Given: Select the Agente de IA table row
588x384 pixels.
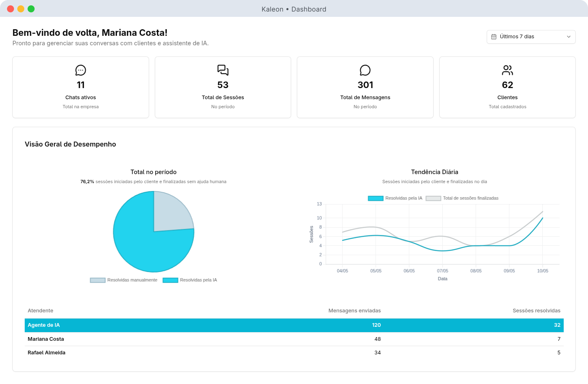Looking at the screenshot, I should point(294,325).
